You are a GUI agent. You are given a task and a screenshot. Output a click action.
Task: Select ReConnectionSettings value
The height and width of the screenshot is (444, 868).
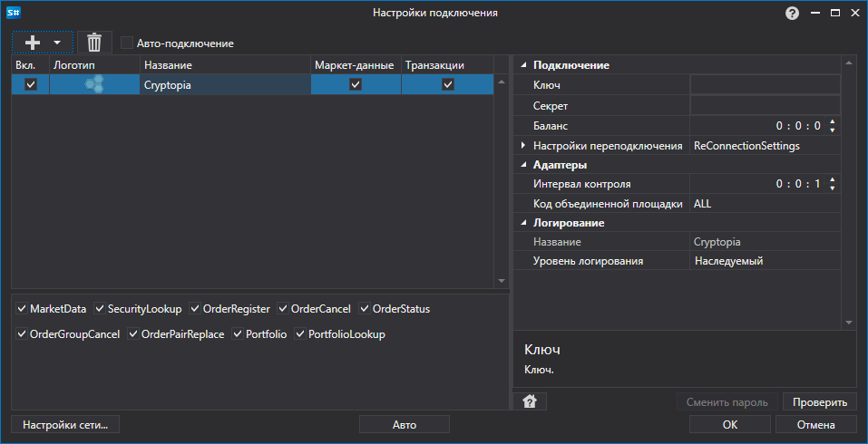click(765, 146)
